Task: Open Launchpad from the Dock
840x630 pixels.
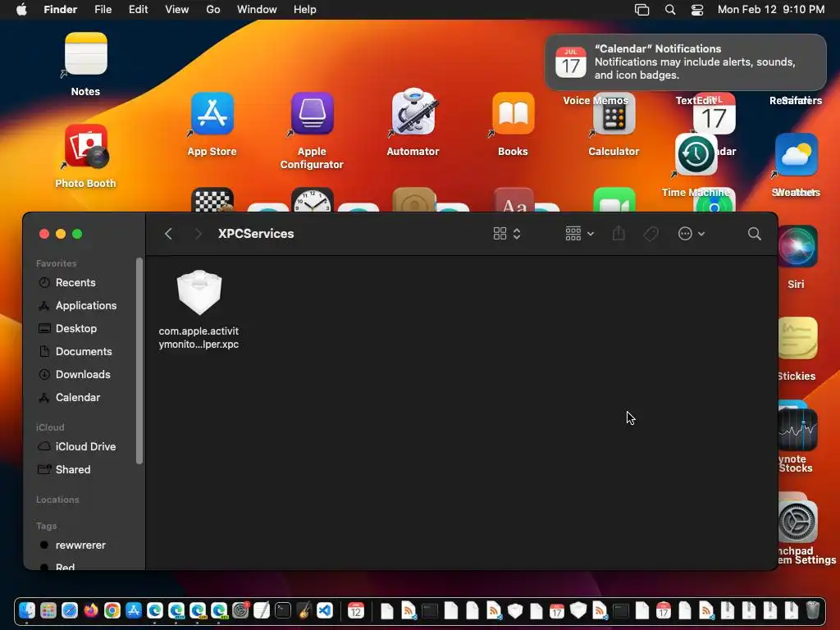Action: 48,610
